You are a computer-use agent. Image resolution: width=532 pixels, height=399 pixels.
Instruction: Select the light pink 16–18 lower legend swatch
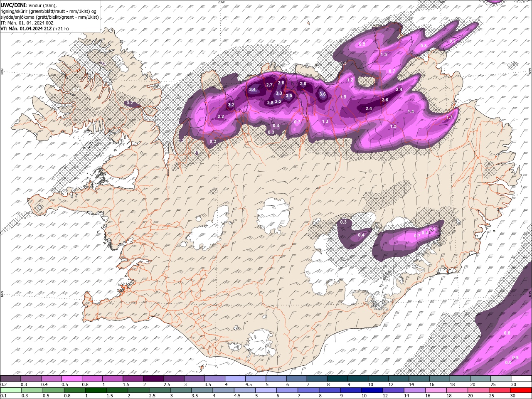(436, 390)
